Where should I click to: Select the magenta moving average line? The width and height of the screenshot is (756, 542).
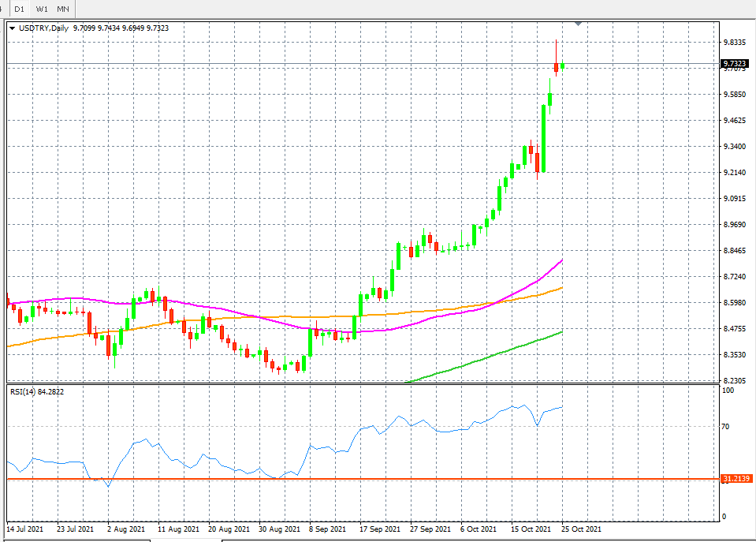tap(236, 312)
